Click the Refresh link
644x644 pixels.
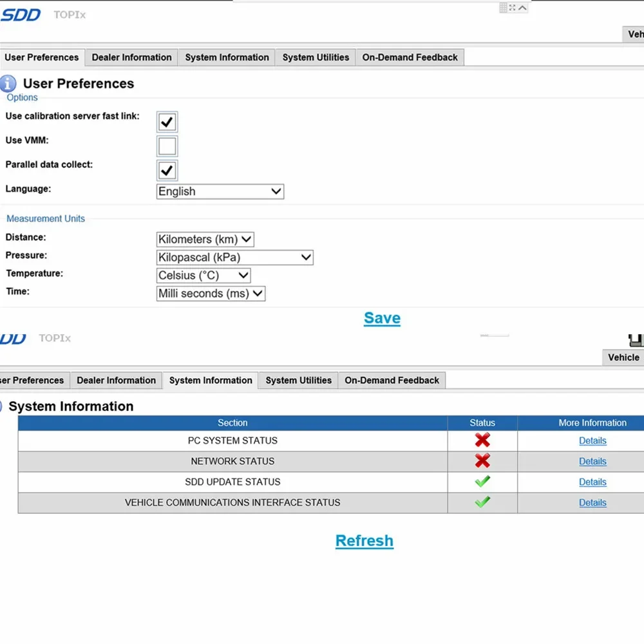364,541
